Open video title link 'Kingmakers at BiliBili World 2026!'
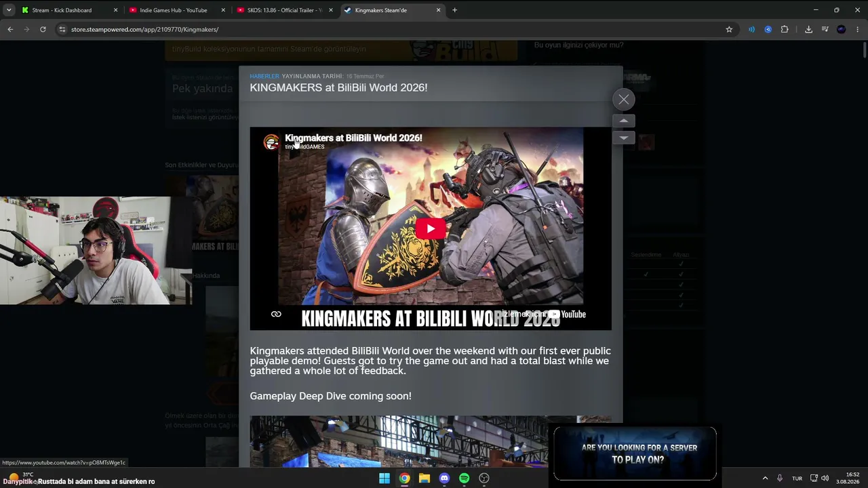The height and width of the screenshot is (488, 868). [353, 138]
